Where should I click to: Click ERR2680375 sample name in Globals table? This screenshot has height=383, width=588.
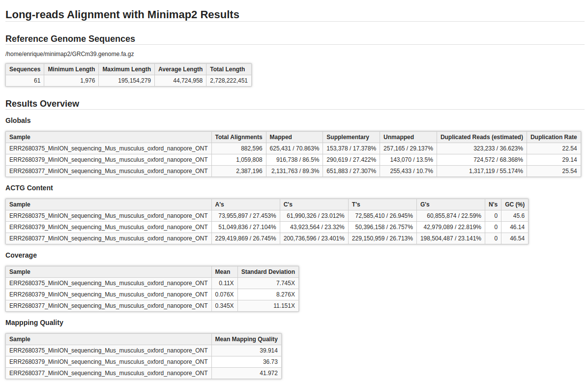108,148
